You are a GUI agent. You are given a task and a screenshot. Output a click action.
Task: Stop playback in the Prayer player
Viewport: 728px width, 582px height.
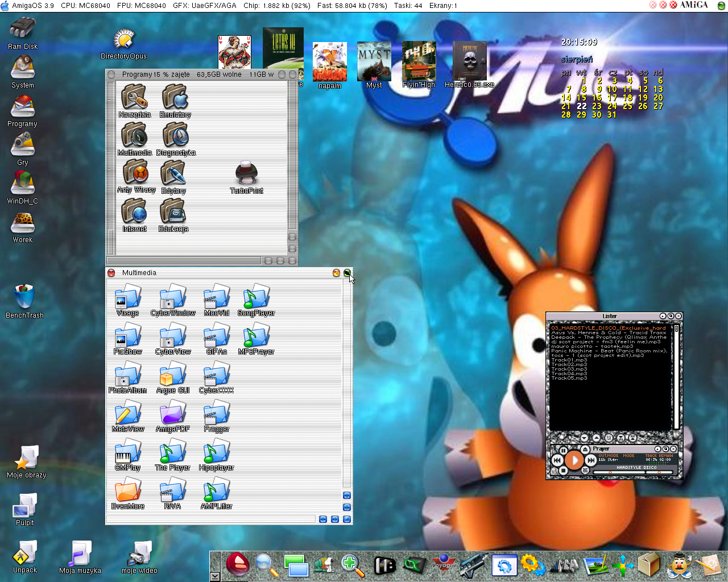[x=563, y=470]
